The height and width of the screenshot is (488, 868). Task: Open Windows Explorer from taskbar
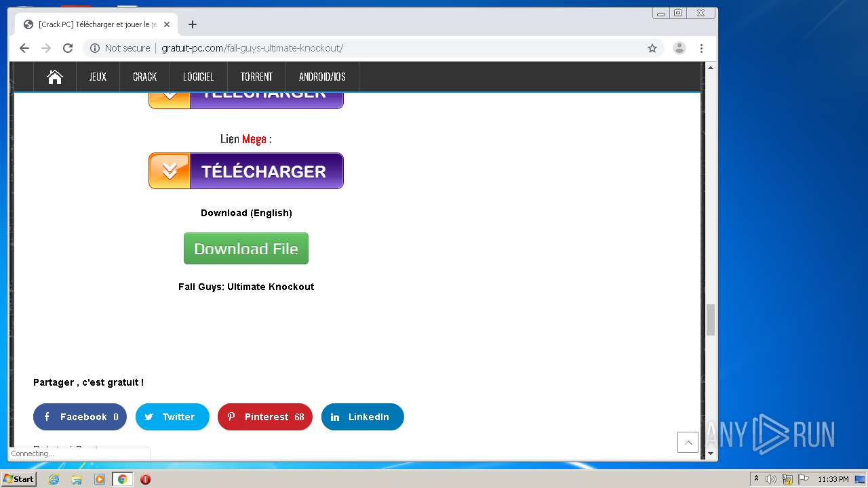coord(77,479)
